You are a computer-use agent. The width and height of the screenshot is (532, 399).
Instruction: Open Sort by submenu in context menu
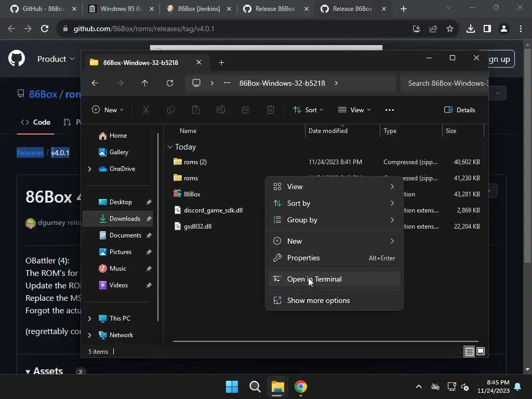pos(334,203)
